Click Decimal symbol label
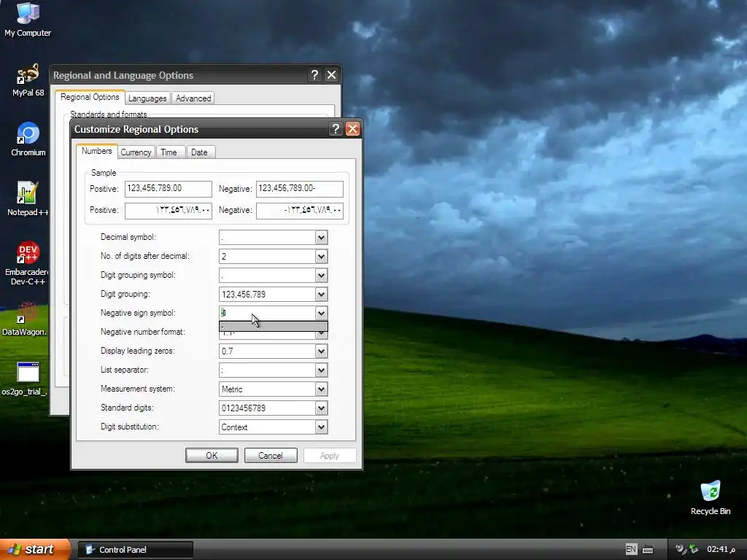The image size is (747, 560). click(128, 237)
